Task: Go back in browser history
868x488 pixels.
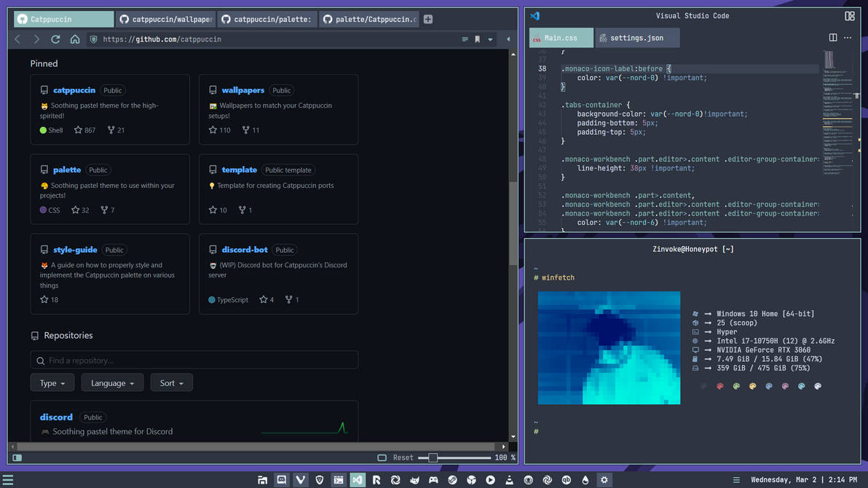Action: pos(17,39)
